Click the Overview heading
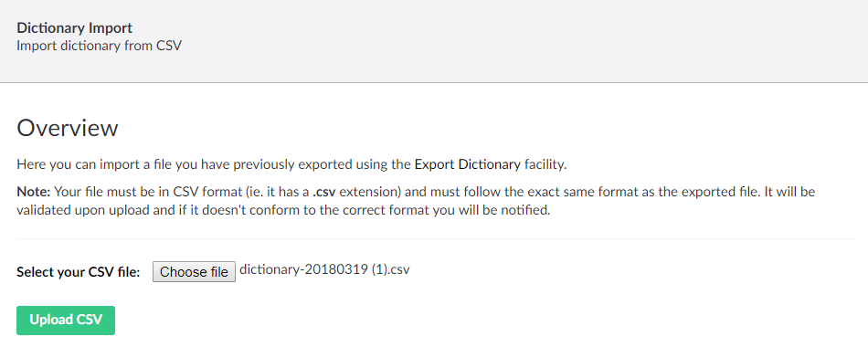This screenshot has height=347, width=868. pos(68,128)
